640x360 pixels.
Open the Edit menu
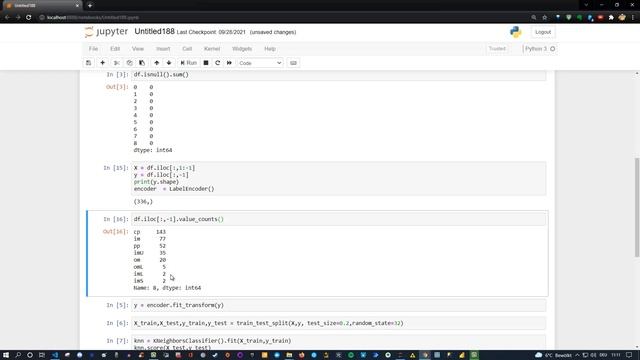[x=115, y=49]
